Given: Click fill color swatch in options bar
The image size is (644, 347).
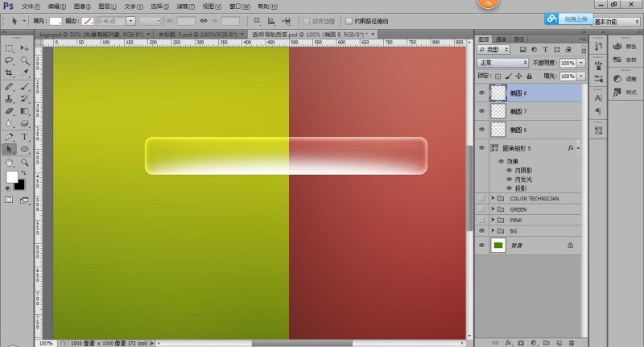Looking at the screenshot, I should point(56,21).
